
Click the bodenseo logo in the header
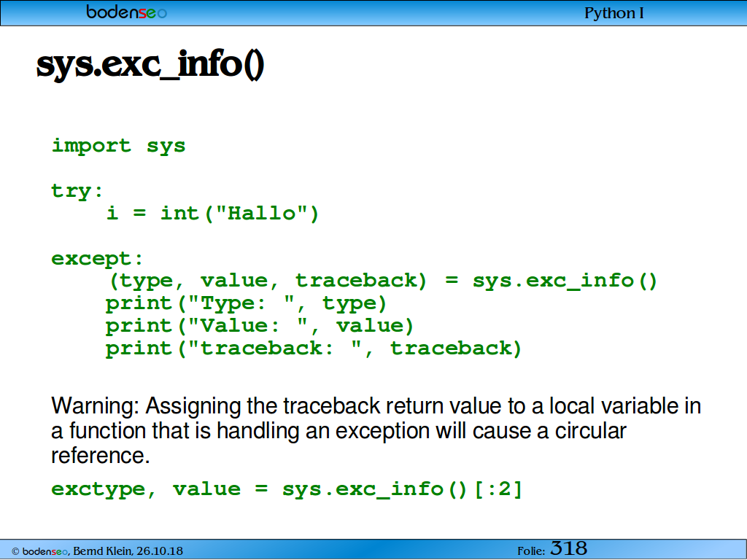tap(127, 12)
